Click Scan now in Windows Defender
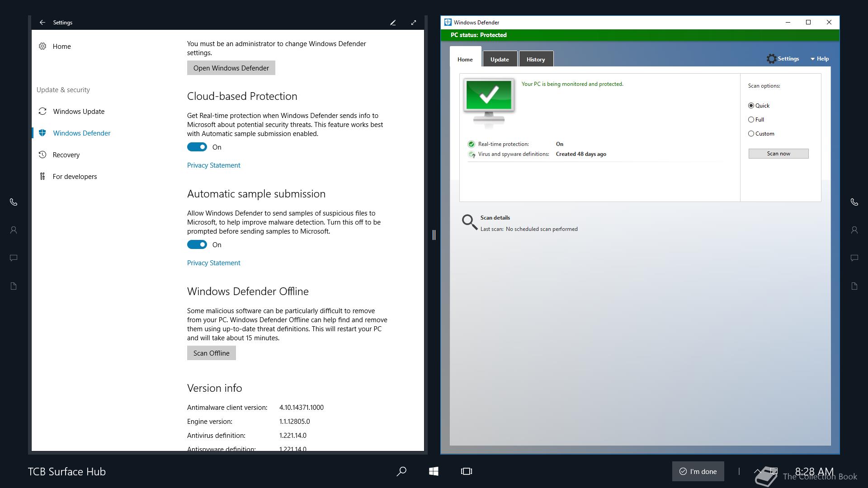This screenshot has height=488, width=868. [778, 154]
